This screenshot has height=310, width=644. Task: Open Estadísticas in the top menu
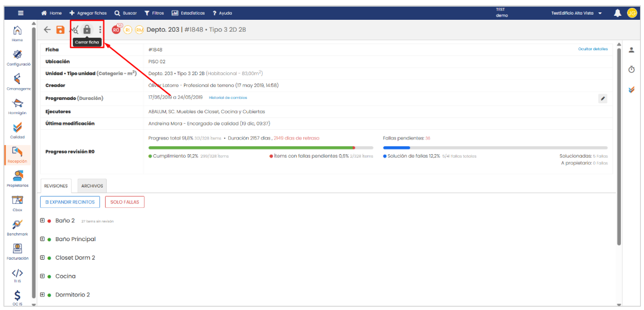click(188, 13)
